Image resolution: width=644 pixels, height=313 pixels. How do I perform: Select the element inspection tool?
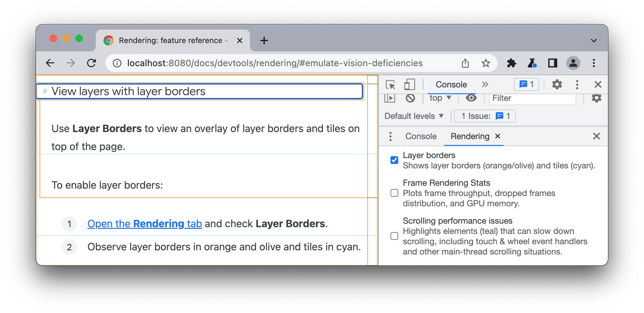point(390,85)
